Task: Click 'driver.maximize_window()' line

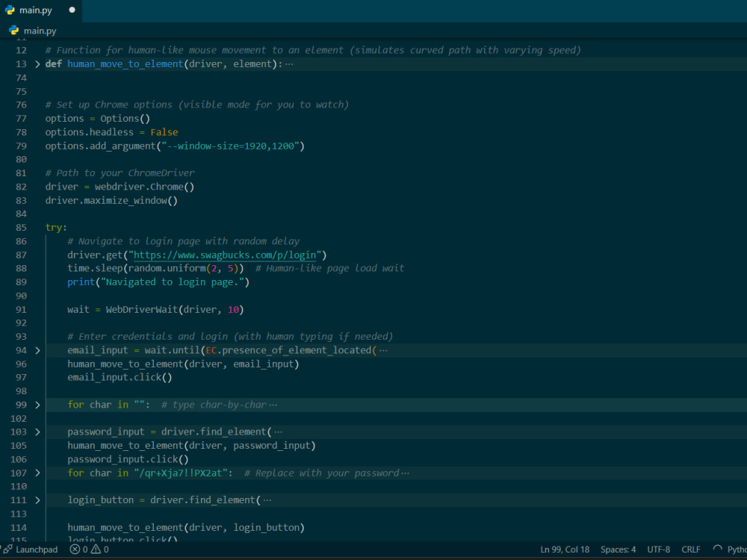Action: pos(111,200)
